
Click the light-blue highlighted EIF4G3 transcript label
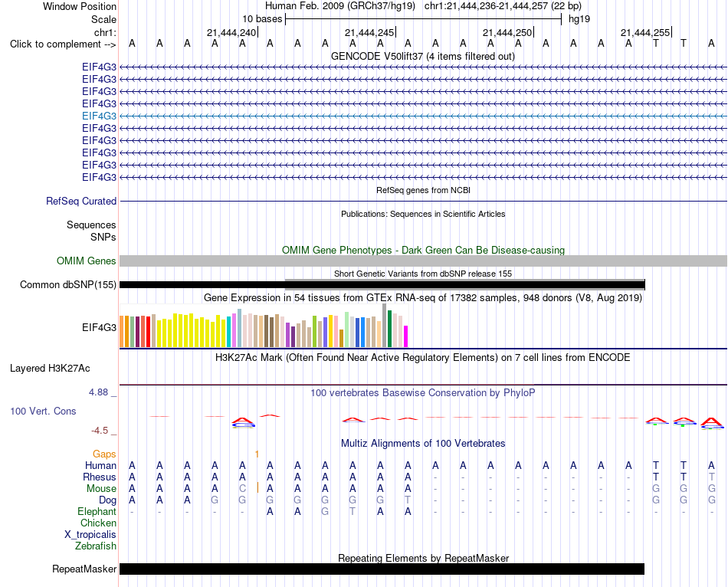pyautogui.click(x=99, y=116)
